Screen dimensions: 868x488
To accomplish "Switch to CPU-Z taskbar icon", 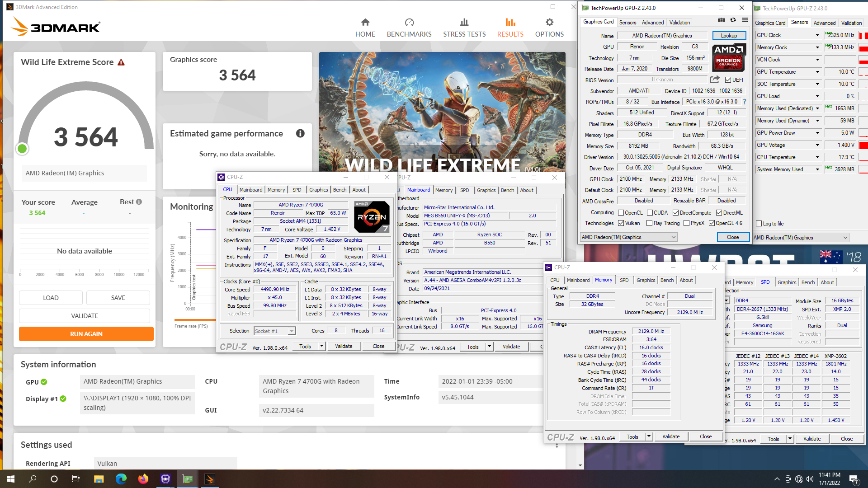I will point(165,479).
